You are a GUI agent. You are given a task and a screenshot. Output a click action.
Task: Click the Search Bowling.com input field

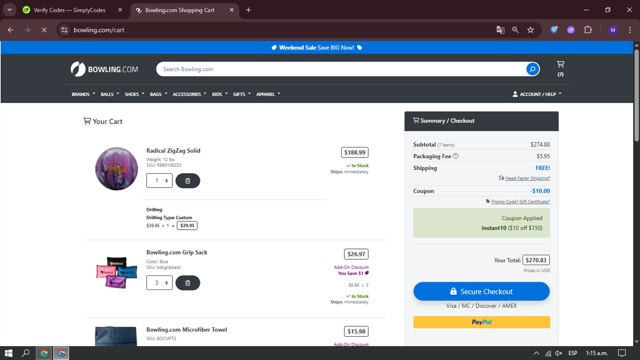[x=341, y=69]
